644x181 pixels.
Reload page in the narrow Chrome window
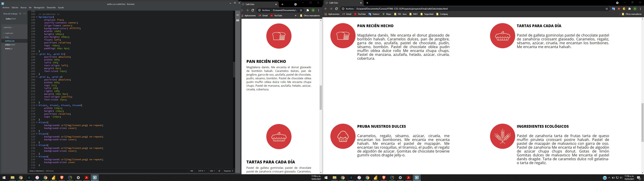pyautogui.click(x=253, y=10)
